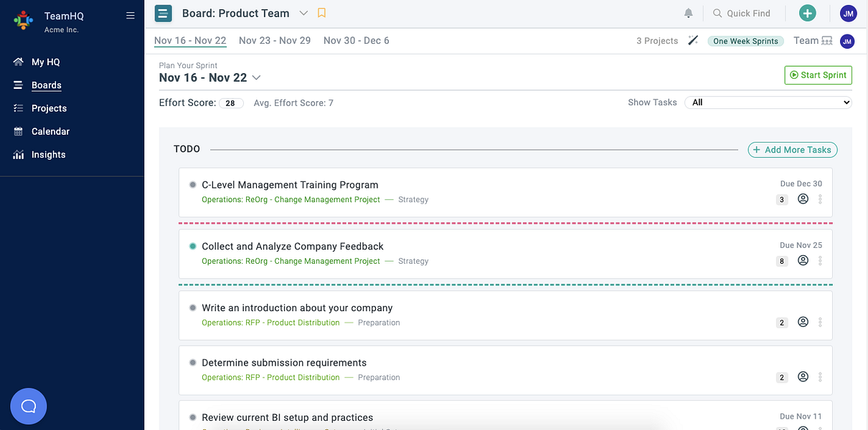Open task title Collect and Analyze Company Feedback
The height and width of the screenshot is (430, 868).
tap(293, 247)
